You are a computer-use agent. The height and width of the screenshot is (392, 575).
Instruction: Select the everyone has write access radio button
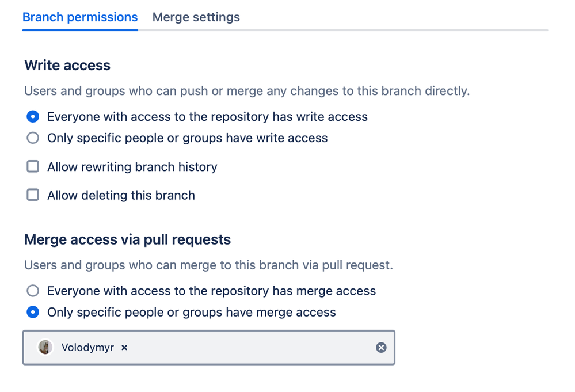(33, 117)
